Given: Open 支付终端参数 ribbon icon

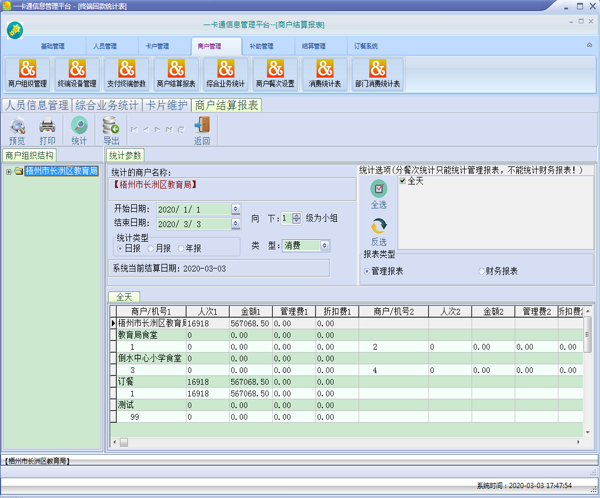Looking at the screenshot, I should [127, 74].
